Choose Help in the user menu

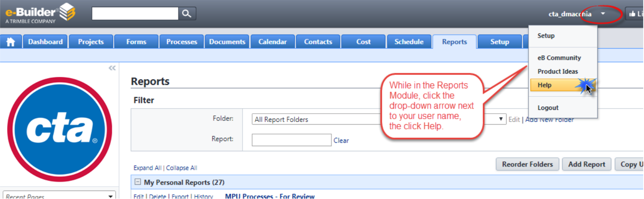(563, 85)
